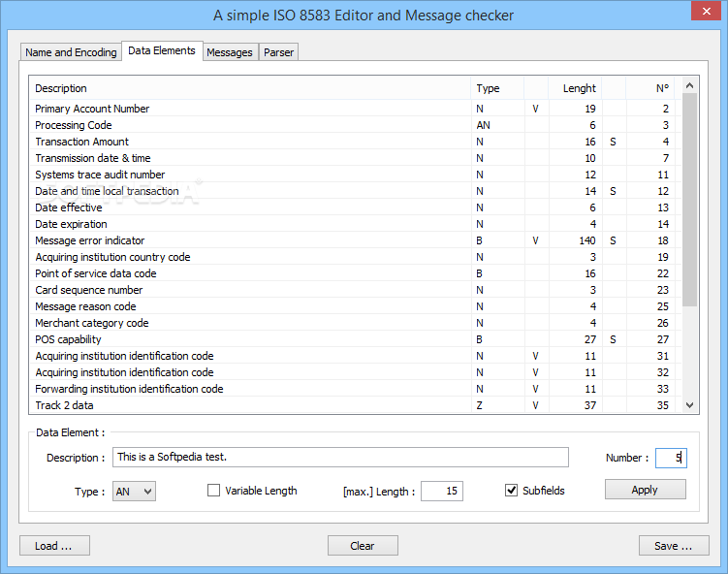
Task: Click the S flag of POS capability
Action: [x=613, y=339]
